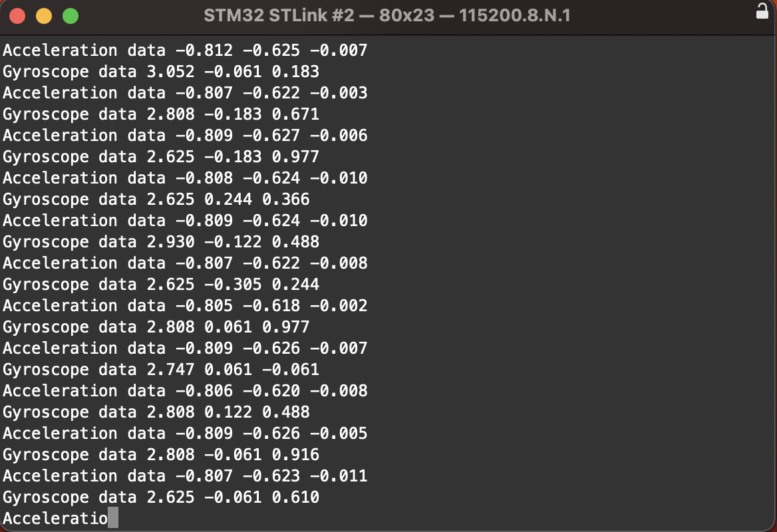Viewport: 777px width, 532px height.
Task: Click the gyroscope value 0.610
Action: click(295, 497)
